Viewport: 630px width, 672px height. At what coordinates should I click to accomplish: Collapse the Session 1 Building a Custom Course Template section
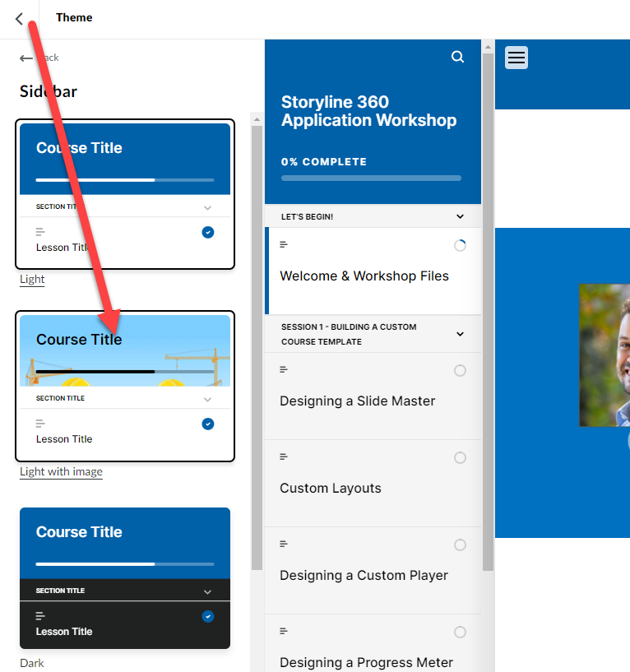point(460,334)
